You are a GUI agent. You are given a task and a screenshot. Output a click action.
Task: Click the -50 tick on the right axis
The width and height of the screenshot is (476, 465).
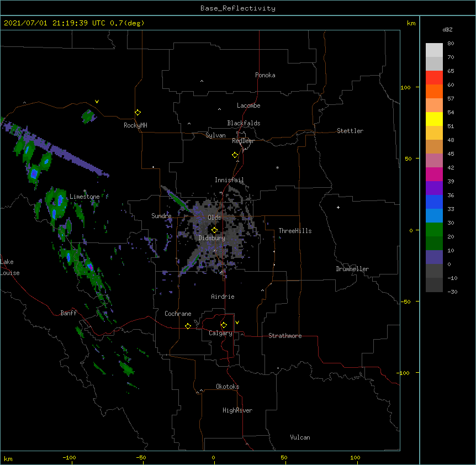pos(406,302)
